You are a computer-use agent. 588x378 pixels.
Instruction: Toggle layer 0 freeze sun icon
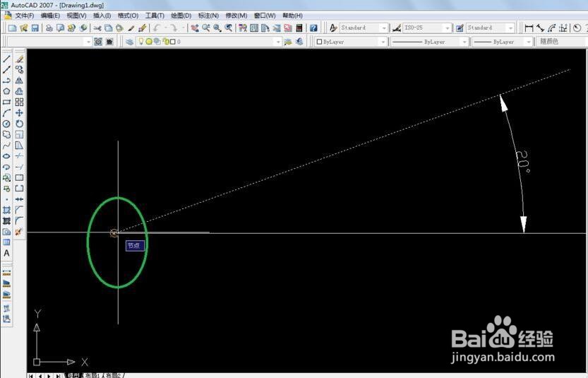click(x=149, y=42)
